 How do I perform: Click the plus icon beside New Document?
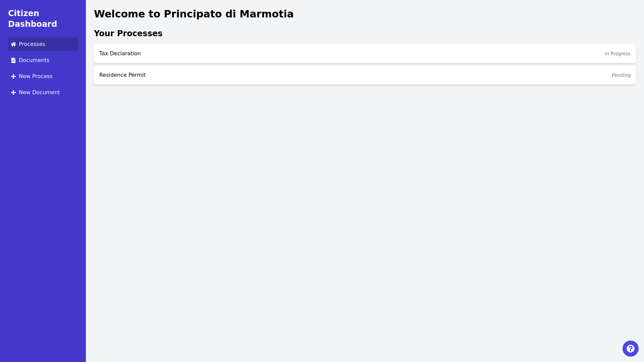(x=13, y=93)
